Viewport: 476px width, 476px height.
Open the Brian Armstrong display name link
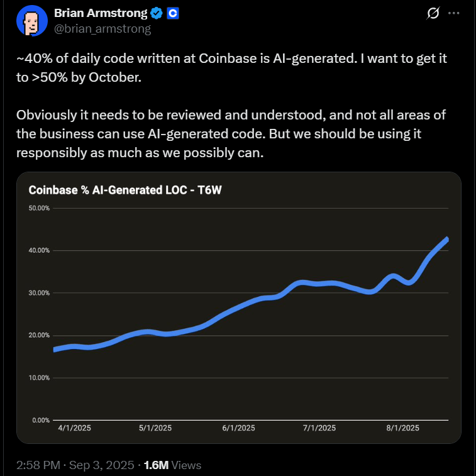[x=100, y=13]
